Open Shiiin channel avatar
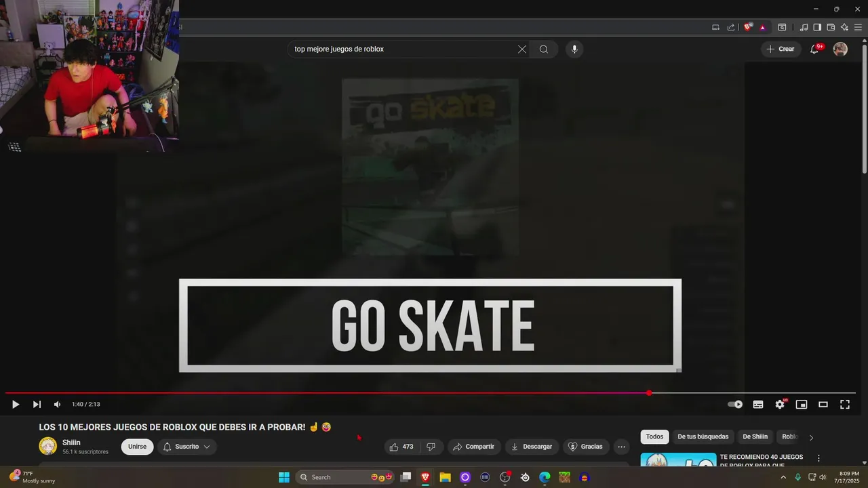The image size is (868, 488). tap(48, 446)
